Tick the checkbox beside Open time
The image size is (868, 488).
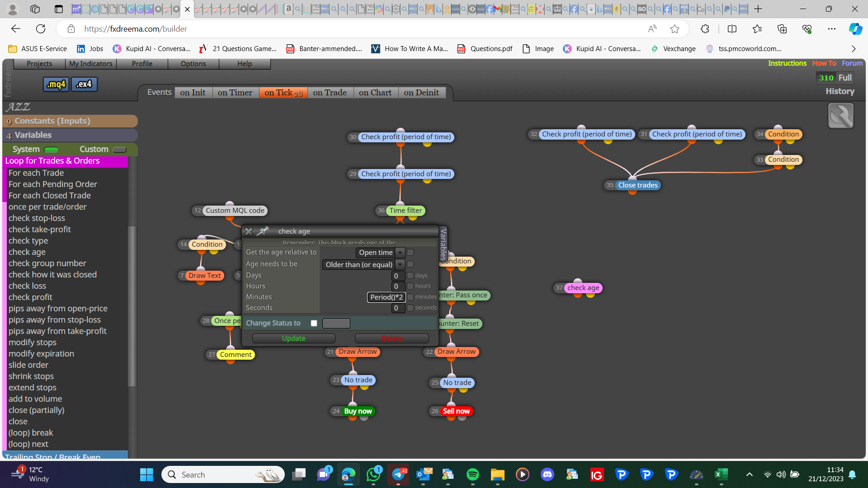tap(410, 253)
